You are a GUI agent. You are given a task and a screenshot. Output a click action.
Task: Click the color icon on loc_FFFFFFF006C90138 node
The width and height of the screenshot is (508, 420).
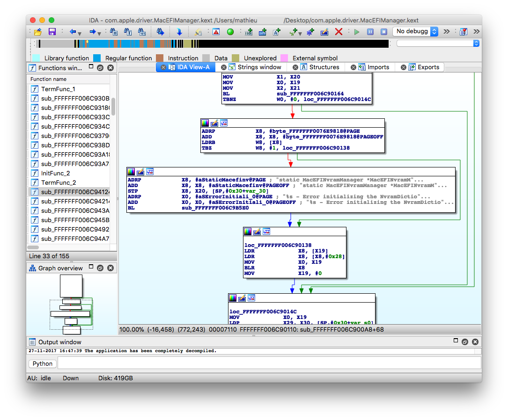248,232
